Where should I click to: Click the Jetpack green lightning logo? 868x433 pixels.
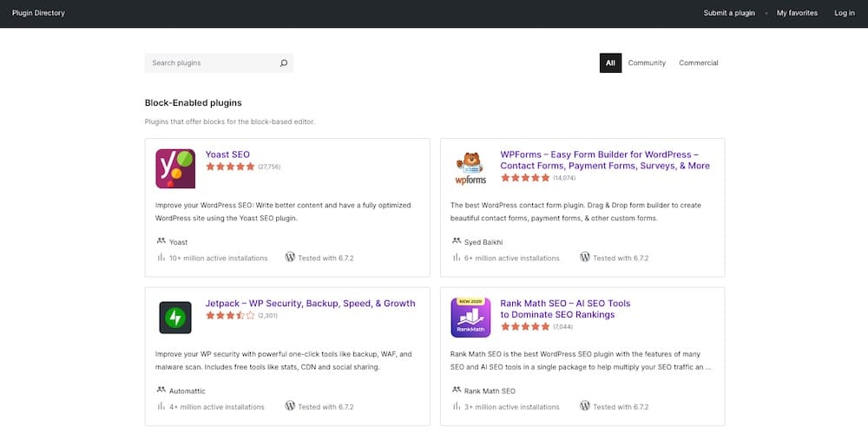tap(175, 318)
